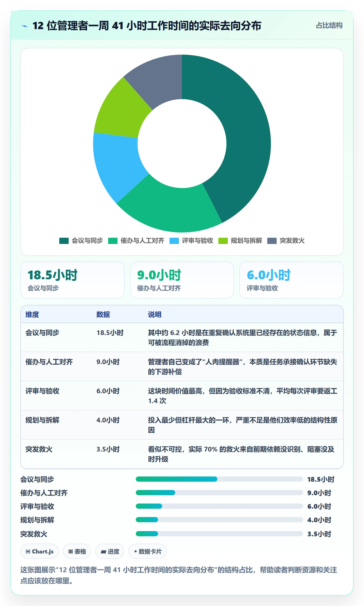Click the Chart.js tag chip

pyautogui.click(x=40, y=551)
